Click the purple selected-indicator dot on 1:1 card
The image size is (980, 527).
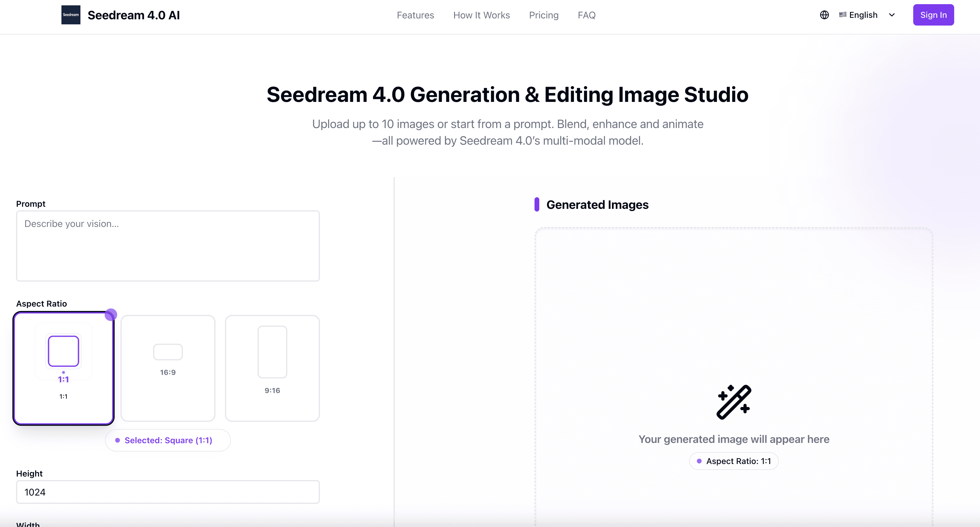(111, 315)
